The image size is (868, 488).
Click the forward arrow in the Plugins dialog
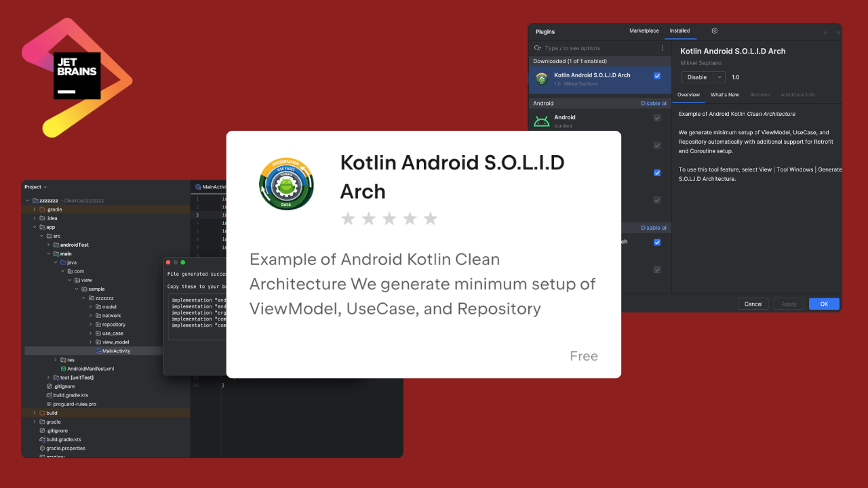pyautogui.click(x=836, y=33)
